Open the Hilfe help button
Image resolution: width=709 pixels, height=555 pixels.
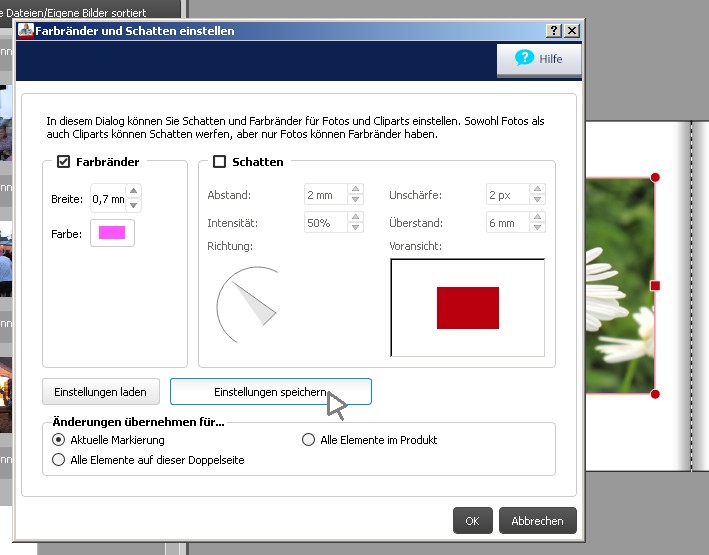[x=539, y=59]
